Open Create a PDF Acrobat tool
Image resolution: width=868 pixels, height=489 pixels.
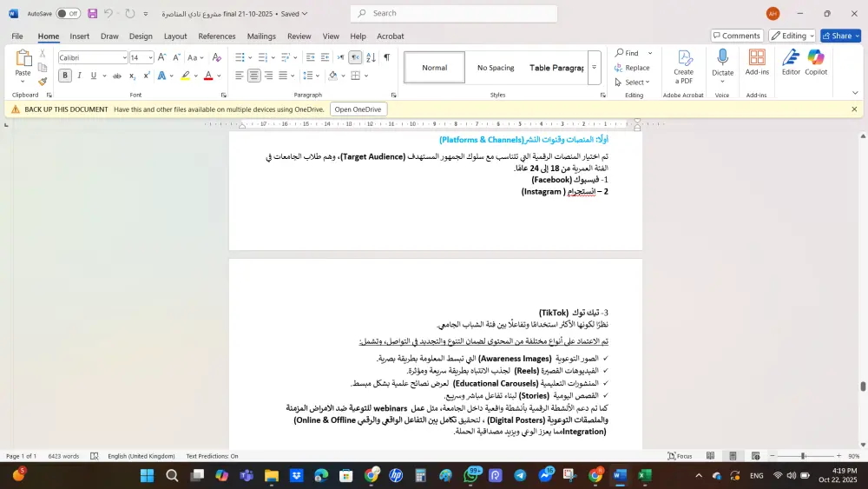click(684, 67)
